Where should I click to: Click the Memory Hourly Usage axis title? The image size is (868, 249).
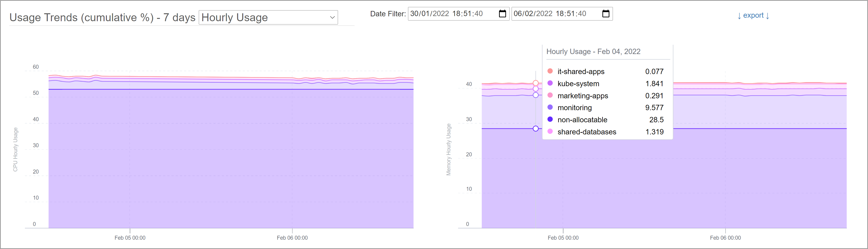[449, 150]
